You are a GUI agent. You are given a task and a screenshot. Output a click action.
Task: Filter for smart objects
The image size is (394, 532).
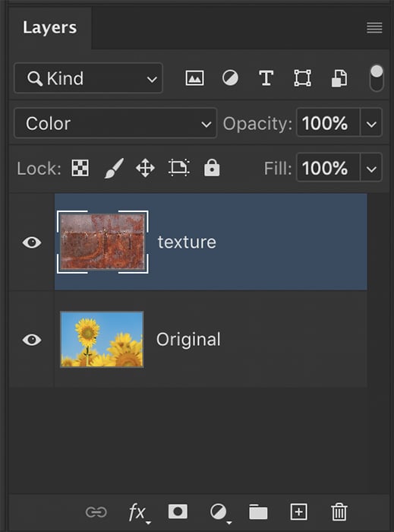pyautogui.click(x=339, y=78)
